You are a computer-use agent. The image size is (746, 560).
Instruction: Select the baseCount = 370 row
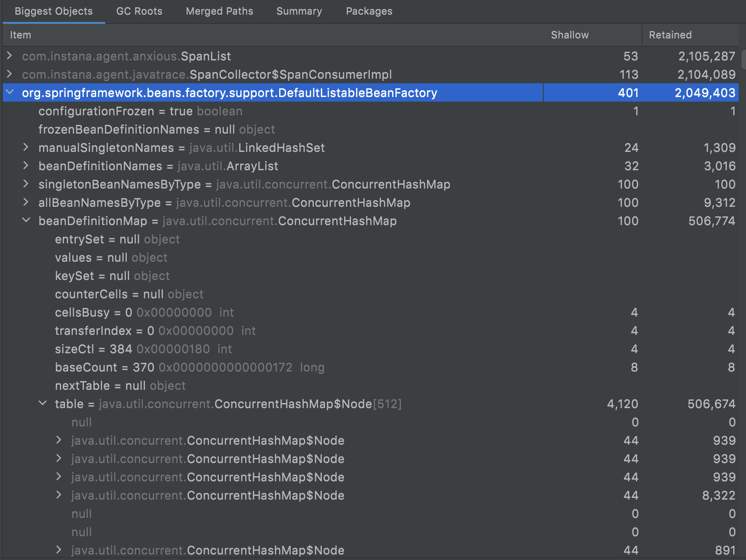tap(371, 367)
